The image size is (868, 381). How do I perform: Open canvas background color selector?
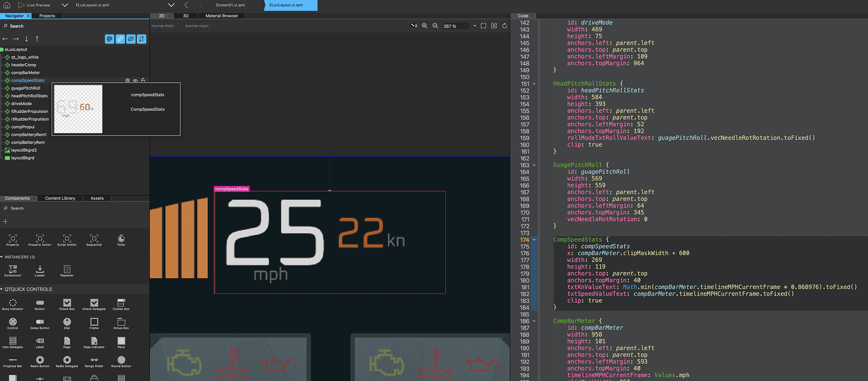click(x=414, y=26)
